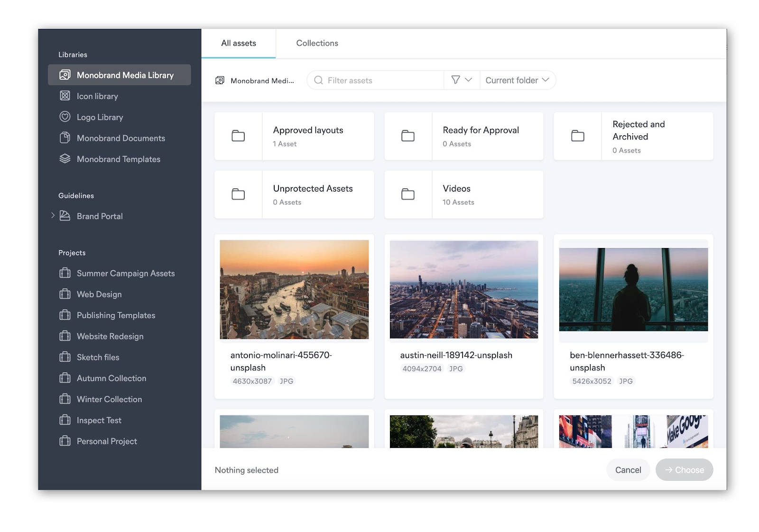Click the Monobrand Medi... breadcrumb text

[x=262, y=81]
